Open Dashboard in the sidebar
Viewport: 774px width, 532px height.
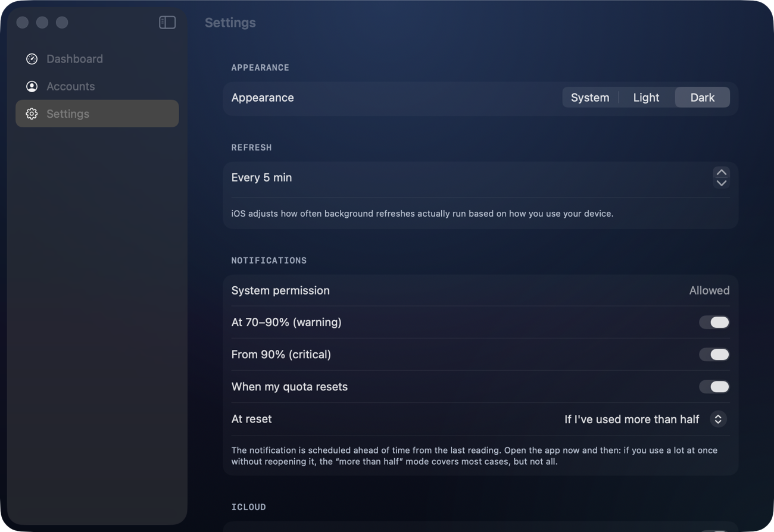[x=97, y=59]
